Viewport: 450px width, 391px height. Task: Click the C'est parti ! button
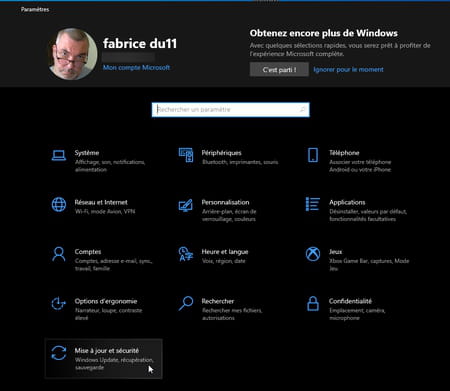[279, 69]
